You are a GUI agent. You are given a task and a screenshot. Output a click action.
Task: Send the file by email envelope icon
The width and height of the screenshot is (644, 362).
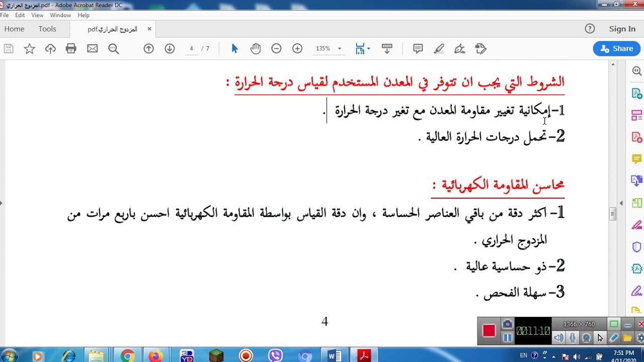tap(92, 49)
